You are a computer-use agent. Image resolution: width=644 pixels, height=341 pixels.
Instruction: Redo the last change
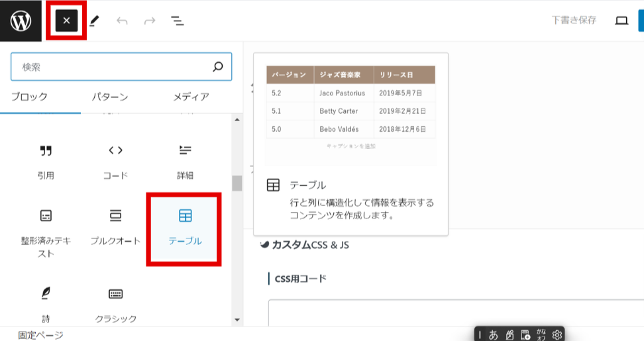(150, 21)
